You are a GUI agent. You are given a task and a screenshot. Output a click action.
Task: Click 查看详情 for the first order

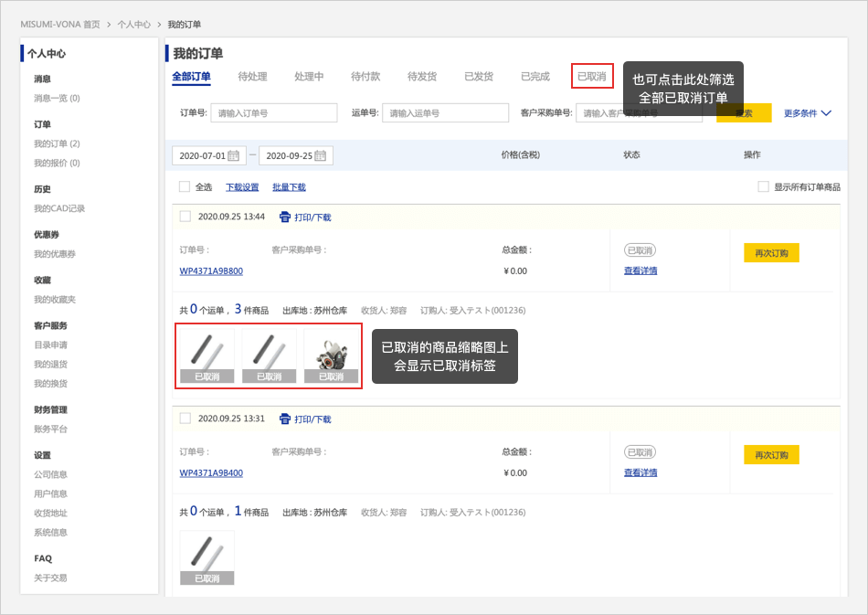640,270
